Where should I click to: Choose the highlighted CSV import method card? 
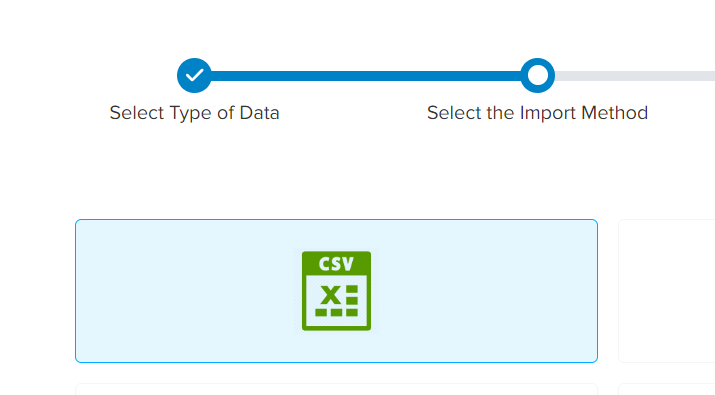(x=337, y=291)
